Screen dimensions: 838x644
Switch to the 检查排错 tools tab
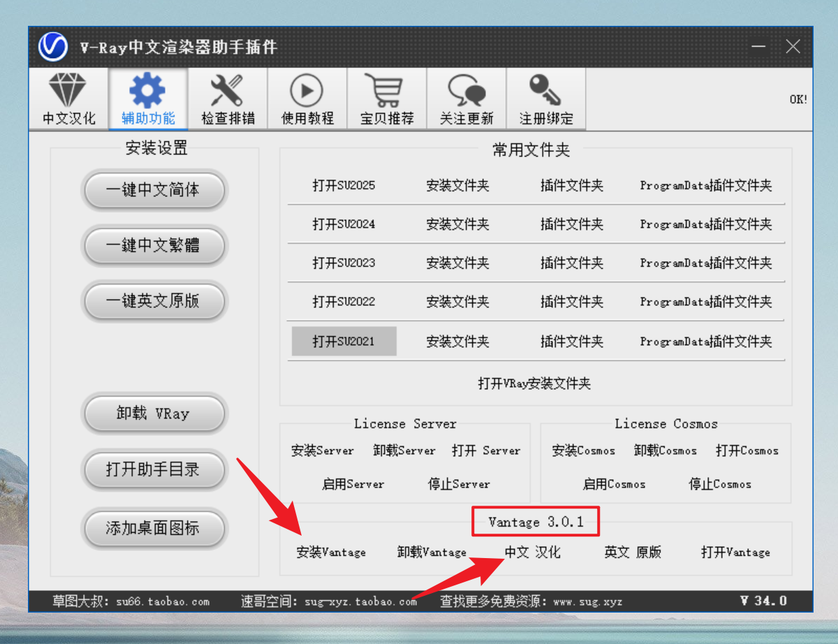[x=228, y=99]
